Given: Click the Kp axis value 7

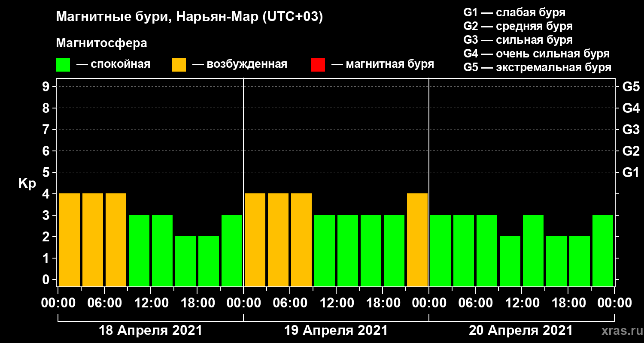Looking at the screenshot, I should click(47, 130).
